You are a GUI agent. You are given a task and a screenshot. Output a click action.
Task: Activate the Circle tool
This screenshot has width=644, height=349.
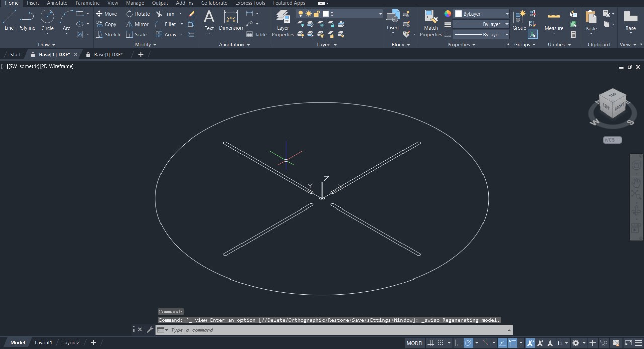[x=47, y=20]
